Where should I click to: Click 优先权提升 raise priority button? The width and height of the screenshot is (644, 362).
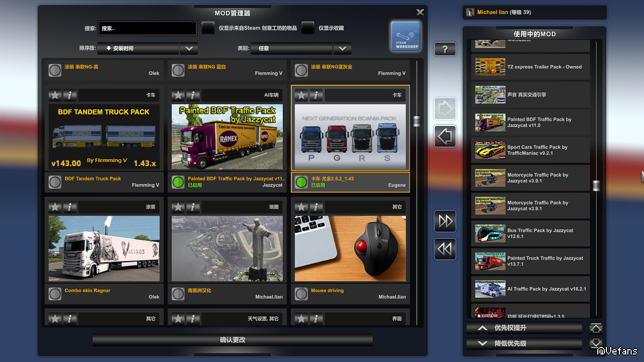pos(524,328)
